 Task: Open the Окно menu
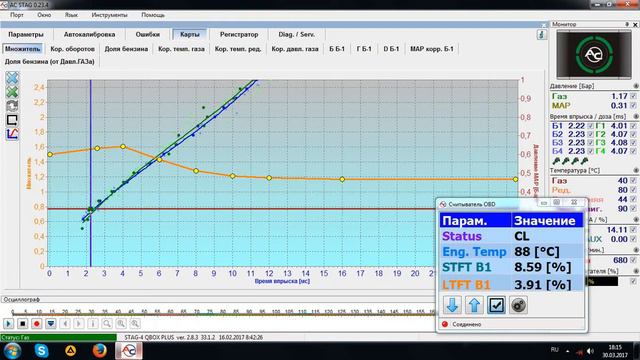click(x=44, y=15)
